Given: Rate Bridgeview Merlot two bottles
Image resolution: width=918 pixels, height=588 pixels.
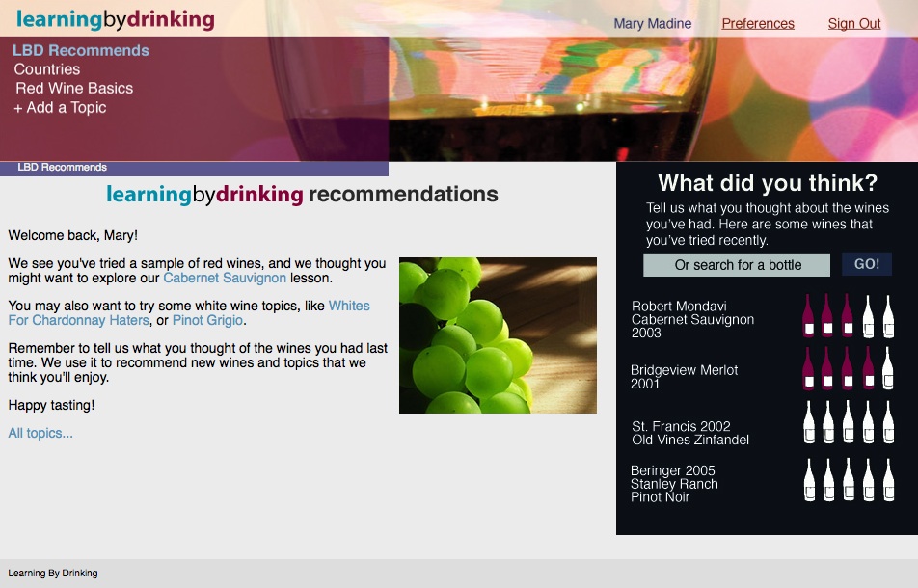Looking at the screenshot, I should point(827,368).
